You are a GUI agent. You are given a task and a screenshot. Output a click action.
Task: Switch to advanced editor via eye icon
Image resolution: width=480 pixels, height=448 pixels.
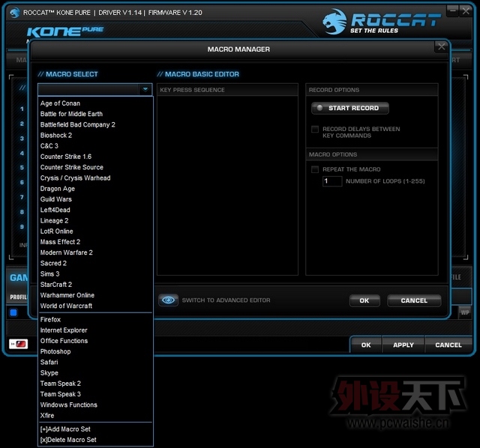tap(168, 300)
